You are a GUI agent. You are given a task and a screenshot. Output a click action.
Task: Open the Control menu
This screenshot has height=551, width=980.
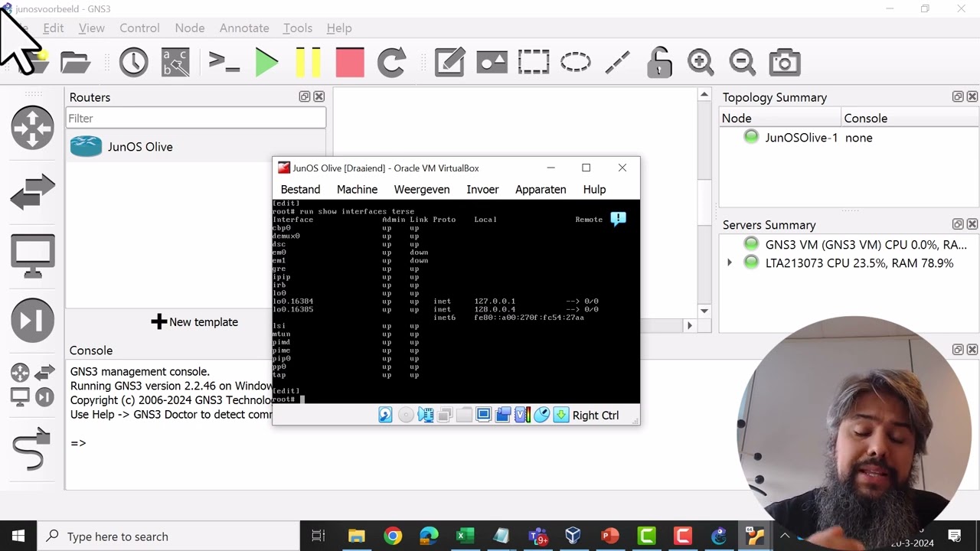pos(139,28)
